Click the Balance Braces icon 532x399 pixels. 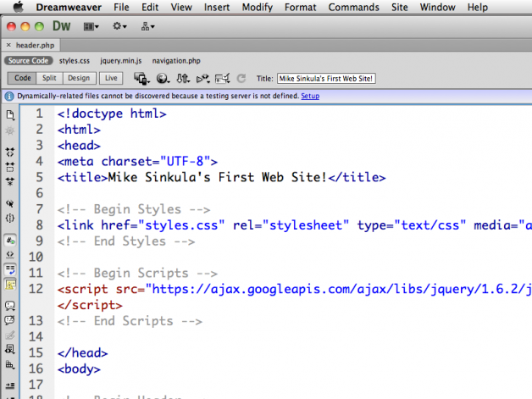point(10,219)
